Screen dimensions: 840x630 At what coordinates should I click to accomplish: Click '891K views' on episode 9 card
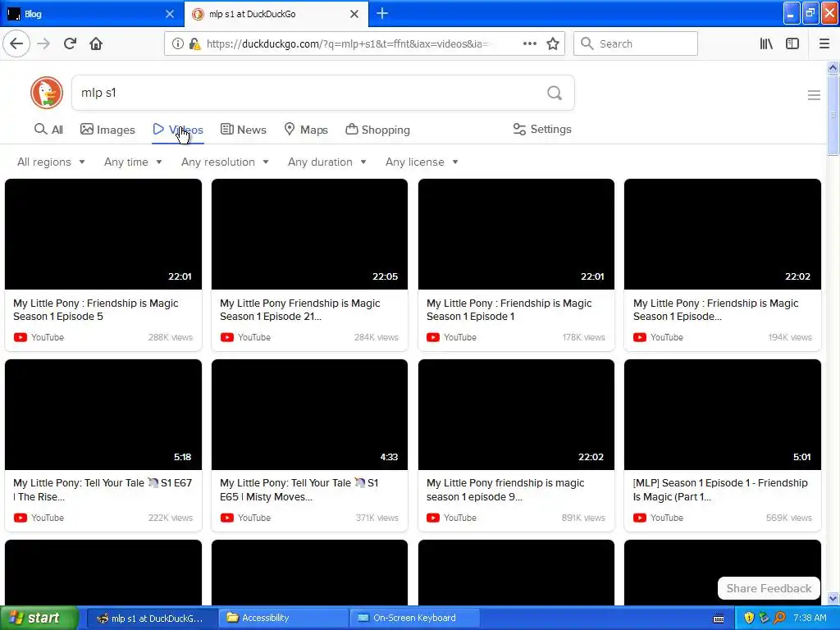point(583,518)
